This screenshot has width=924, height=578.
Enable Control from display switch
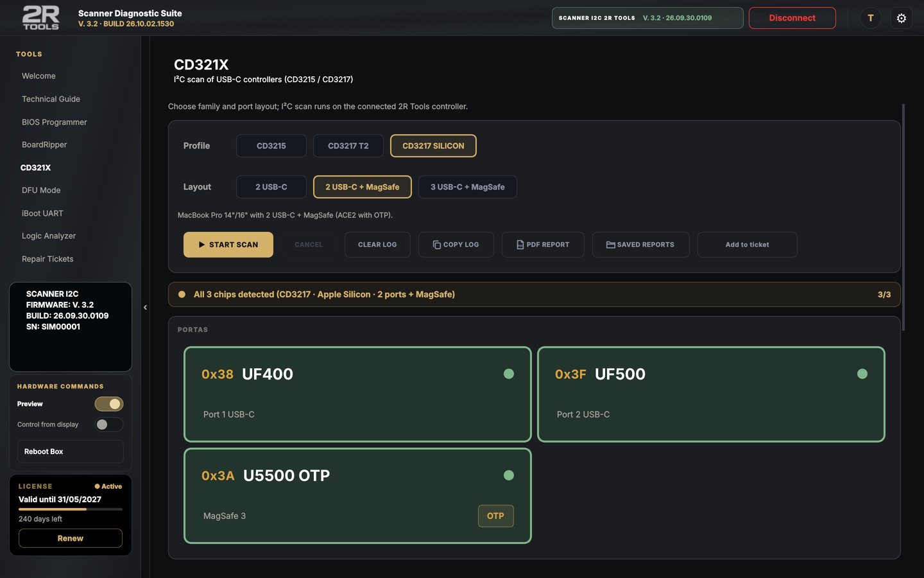point(109,425)
